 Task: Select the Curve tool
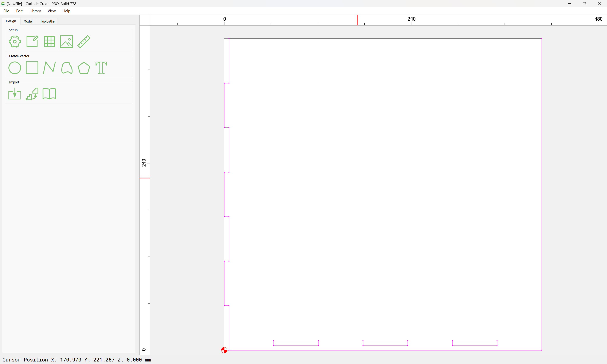point(67,68)
